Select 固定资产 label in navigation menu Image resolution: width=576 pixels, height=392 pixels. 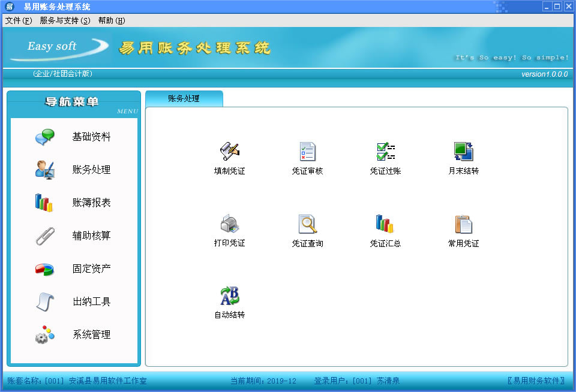coord(91,269)
